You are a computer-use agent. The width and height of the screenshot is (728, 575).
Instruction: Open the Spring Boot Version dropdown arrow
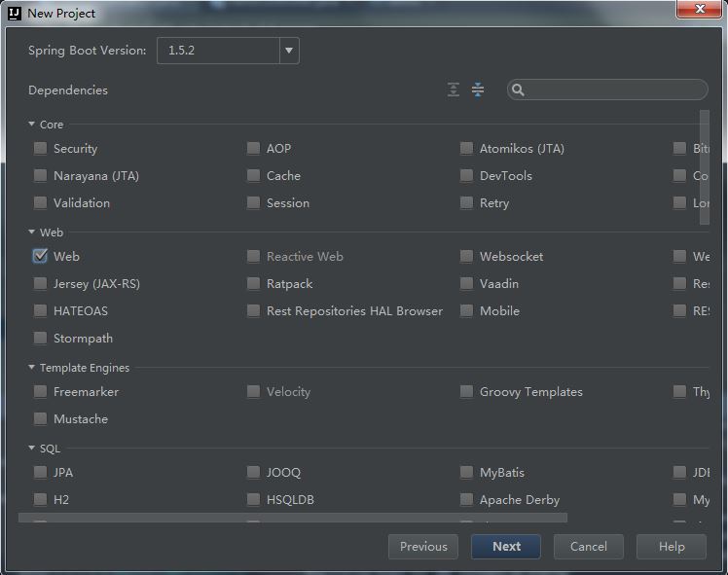pos(289,51)
